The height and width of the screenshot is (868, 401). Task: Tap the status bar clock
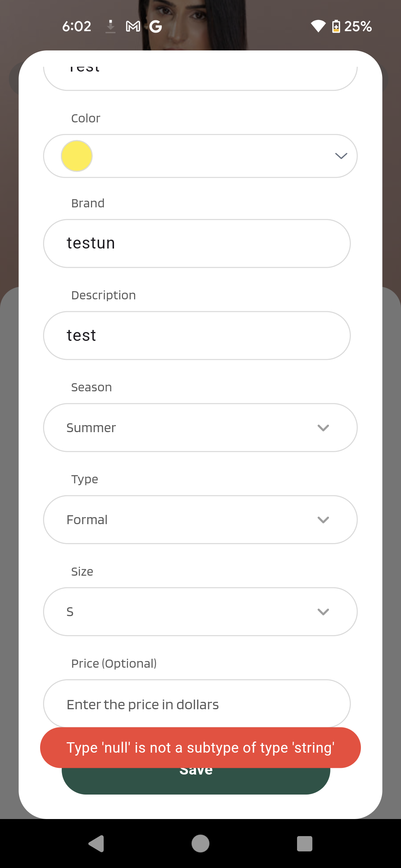click(x=76, y=26)
